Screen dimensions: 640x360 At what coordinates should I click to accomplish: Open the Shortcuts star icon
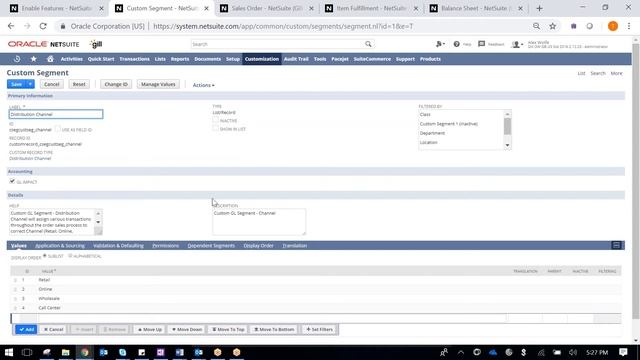click(33, 59)
